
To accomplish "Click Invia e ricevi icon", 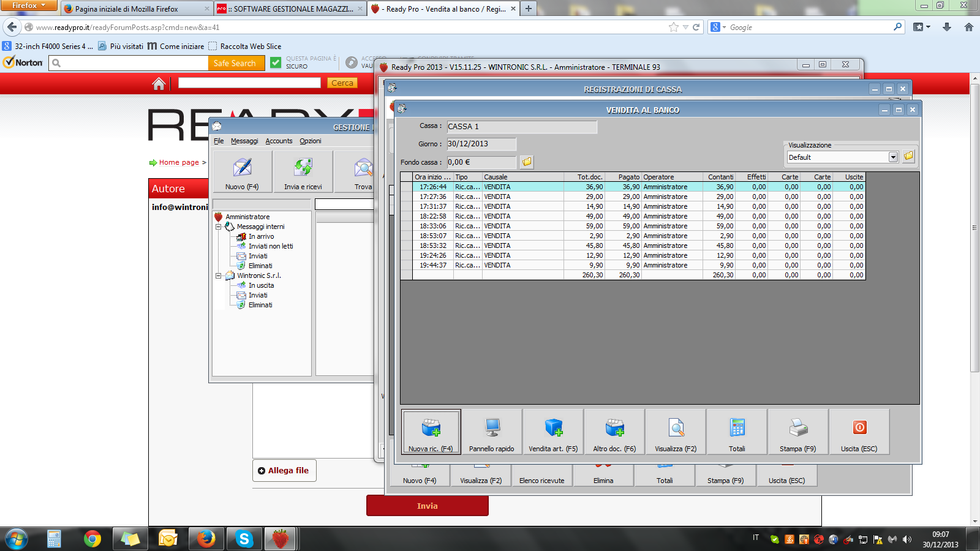I will (303, 171).
